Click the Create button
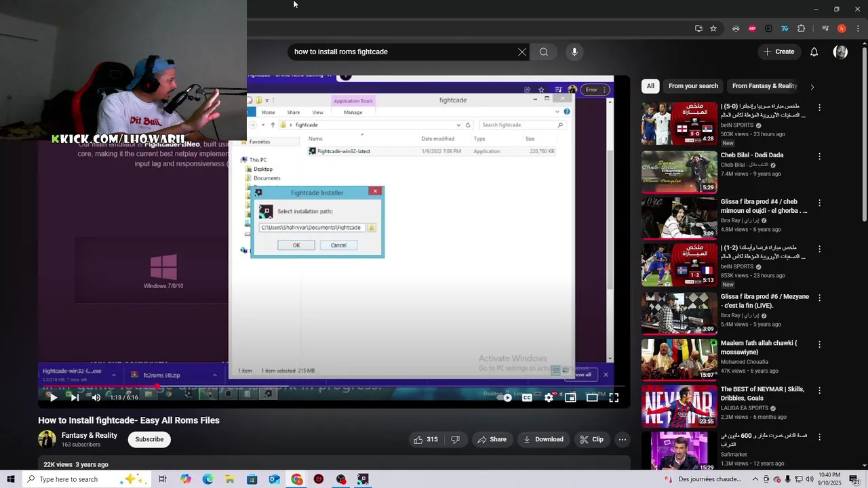The width and height of the screenshot is (868, 488). coord(778,52)
